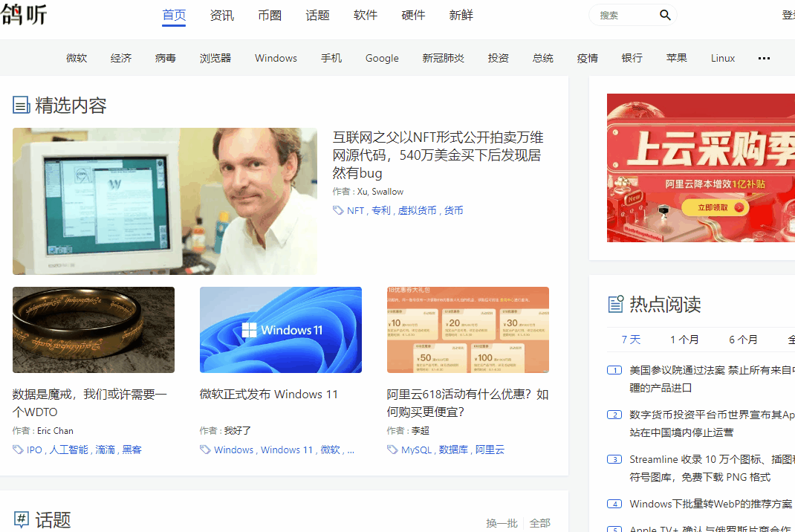Screen dimensions: 795x532
Task: Open the 币圈 navigation menu item
Action: click(270, 15)
